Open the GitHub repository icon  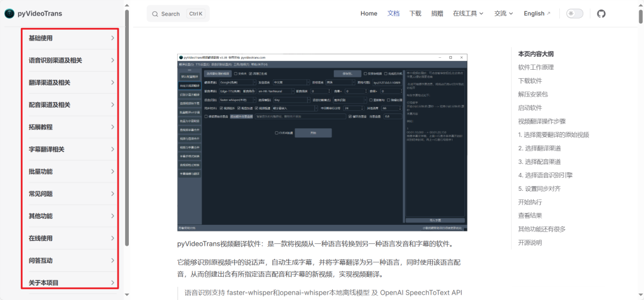601,14
